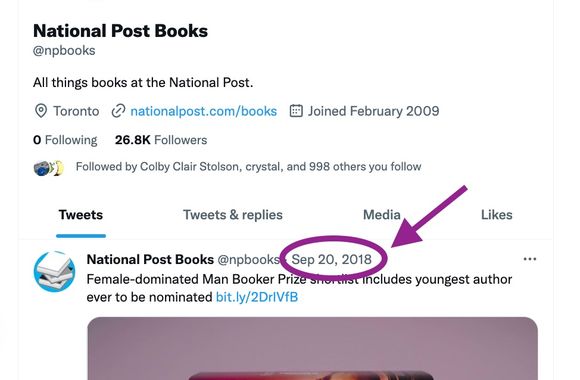Click the National Post Books tweet avatar
Viewport: 580px width, 380px height.
pos(54,272)
